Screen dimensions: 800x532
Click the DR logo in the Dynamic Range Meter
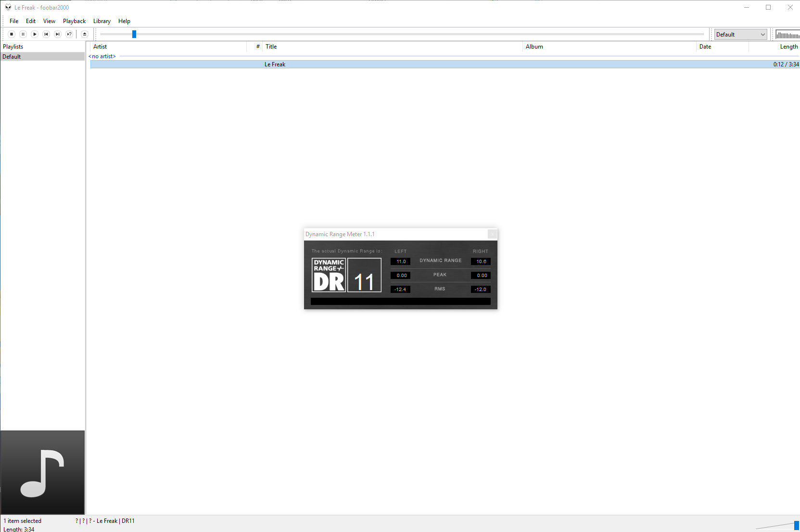click(329, 275)
